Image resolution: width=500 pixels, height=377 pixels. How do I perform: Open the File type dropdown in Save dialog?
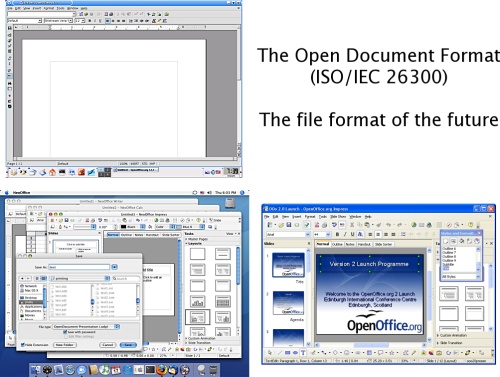click(x=86, y=327)
